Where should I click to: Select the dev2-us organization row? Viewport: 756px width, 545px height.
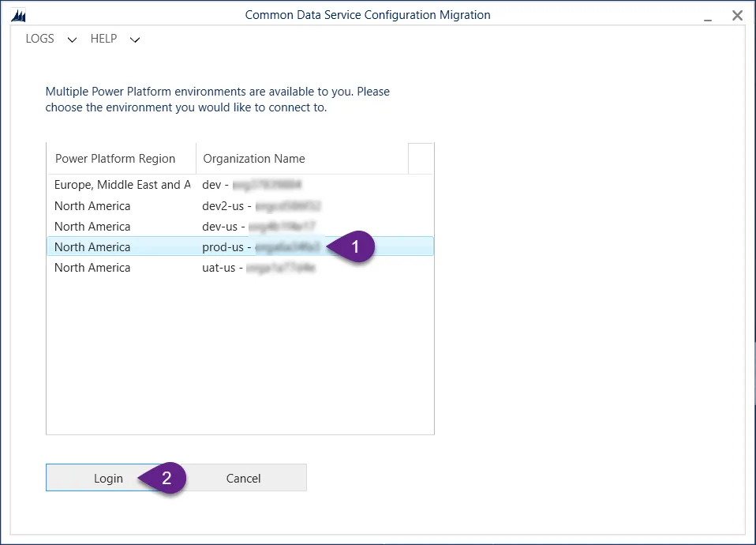240,206
